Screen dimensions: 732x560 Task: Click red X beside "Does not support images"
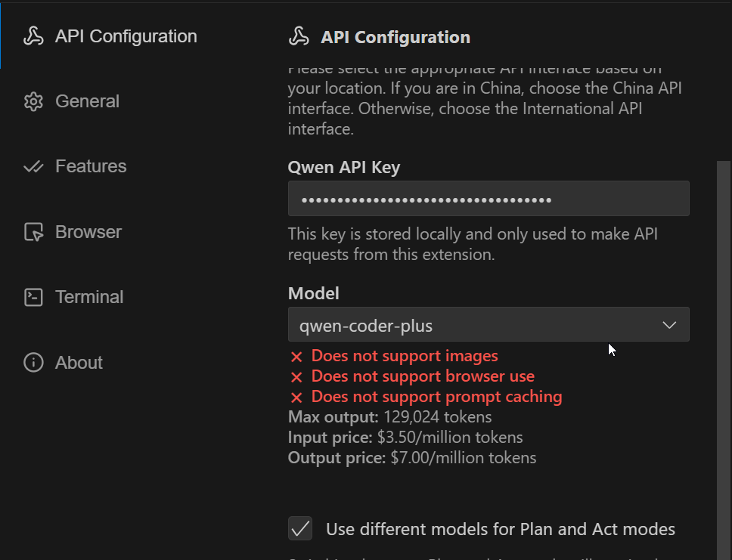point(296,357)
